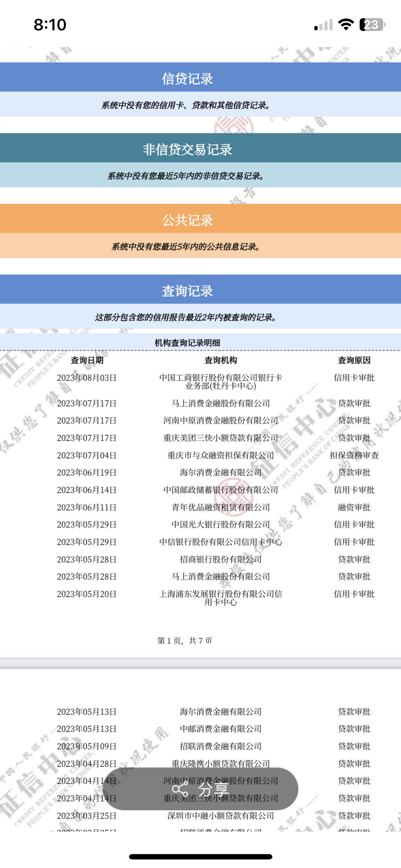Click 贷款审批 in the 中邮消费金融 row

(354, 729)
